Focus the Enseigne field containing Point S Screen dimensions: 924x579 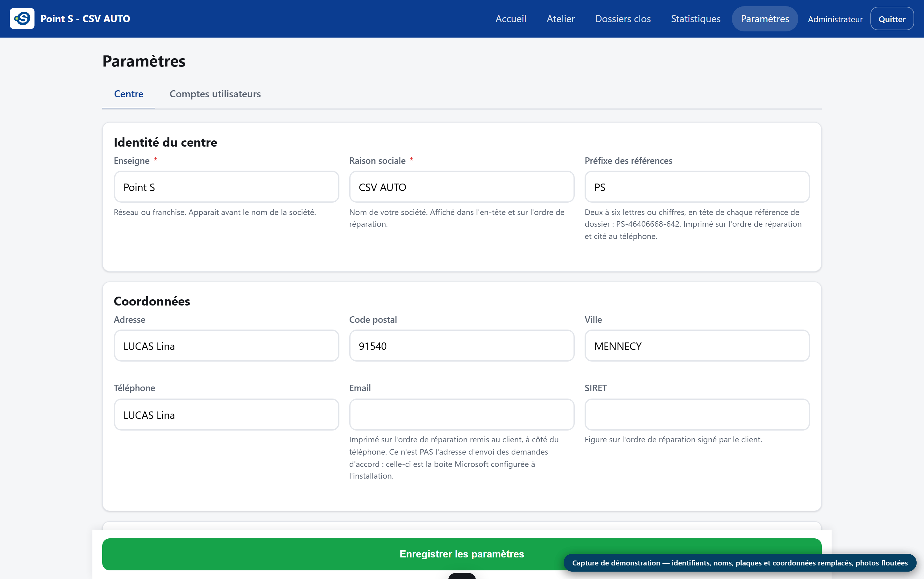(x=226, y=187)
